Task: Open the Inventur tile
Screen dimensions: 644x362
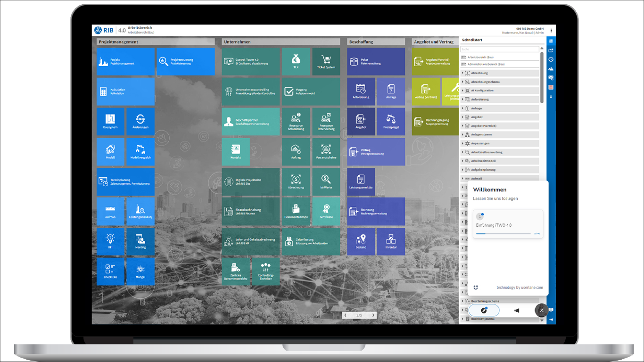Action: (x=390, y=241)
